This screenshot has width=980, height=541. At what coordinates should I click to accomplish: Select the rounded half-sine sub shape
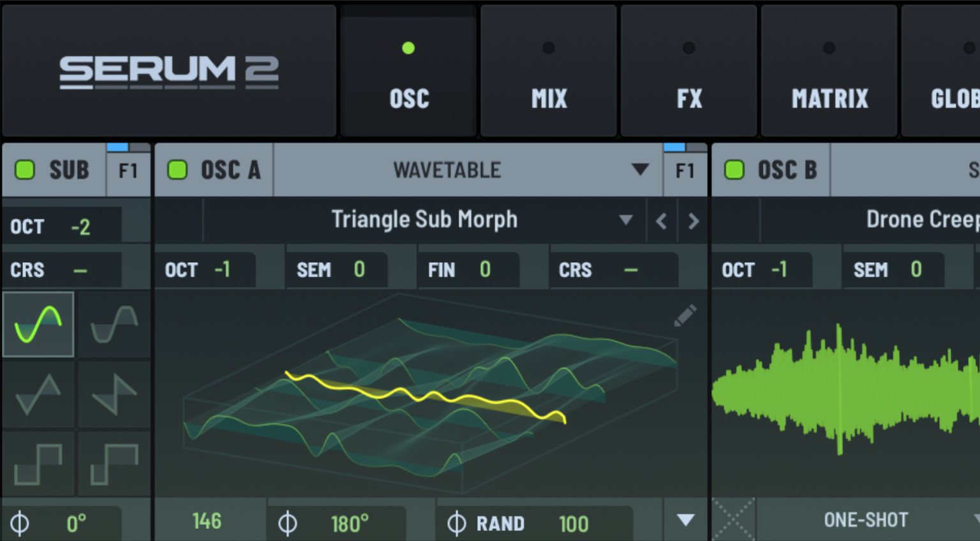114,325
